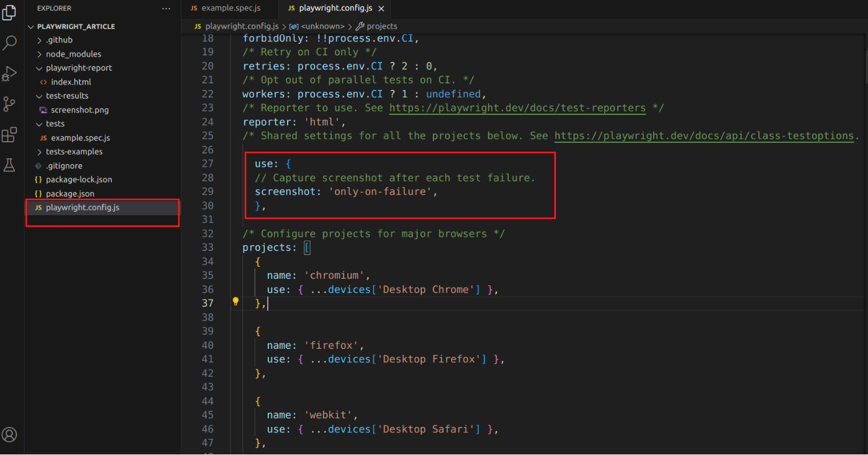Open the Extensions view

tap(9, 135)
